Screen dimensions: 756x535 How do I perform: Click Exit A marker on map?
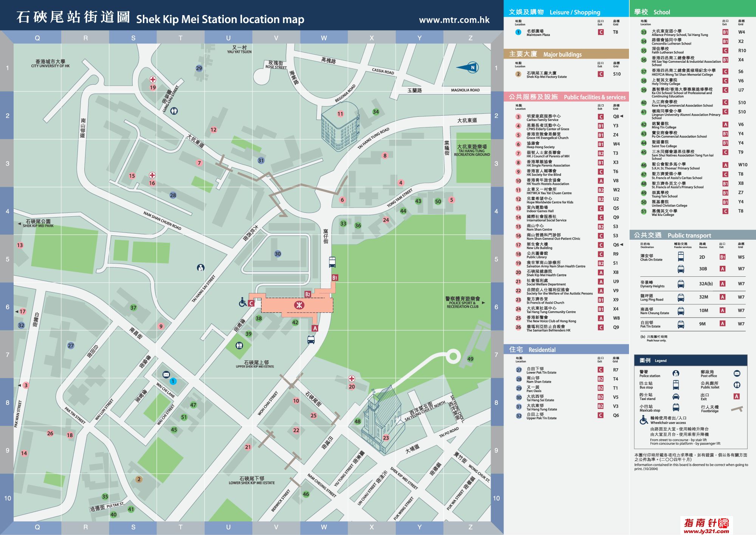pos(315,328)
